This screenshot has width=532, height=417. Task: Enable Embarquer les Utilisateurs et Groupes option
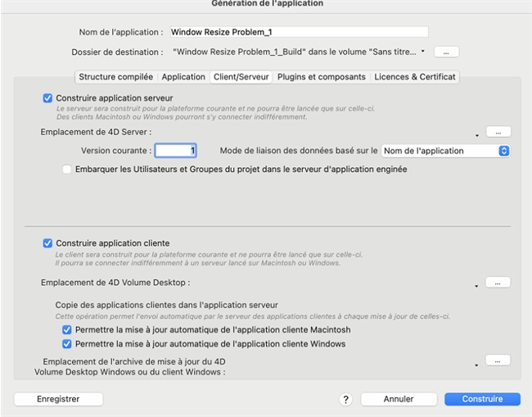(x=67, y=170)
